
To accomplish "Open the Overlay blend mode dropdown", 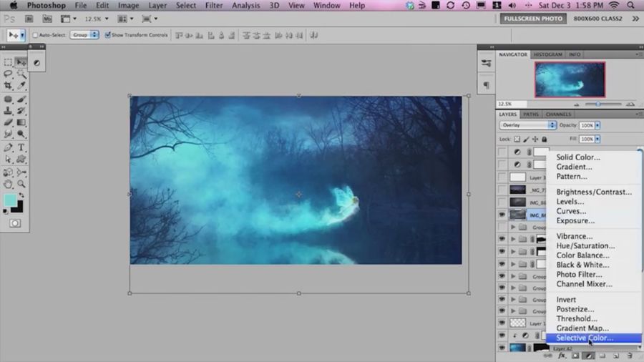I will [x=528, y=125].
